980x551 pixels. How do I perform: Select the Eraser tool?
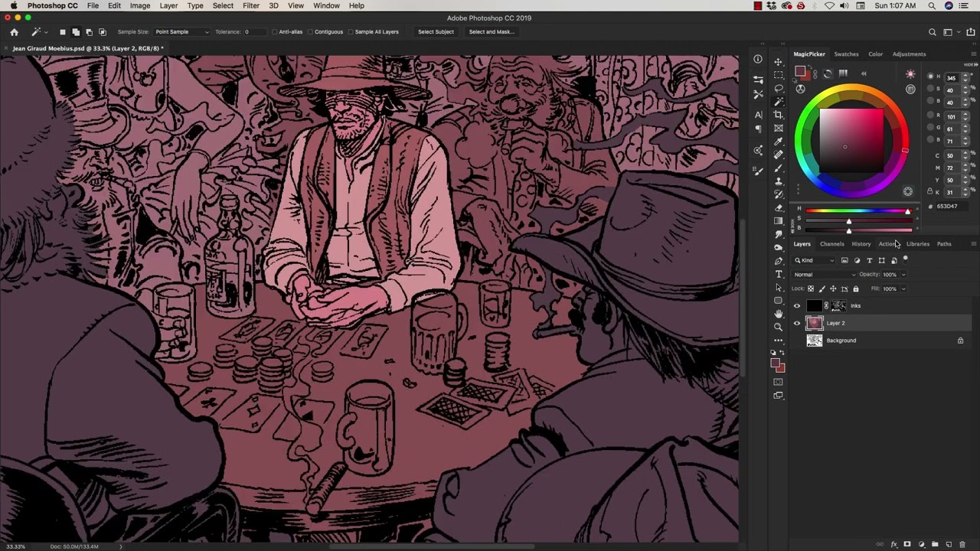[779, 207]
